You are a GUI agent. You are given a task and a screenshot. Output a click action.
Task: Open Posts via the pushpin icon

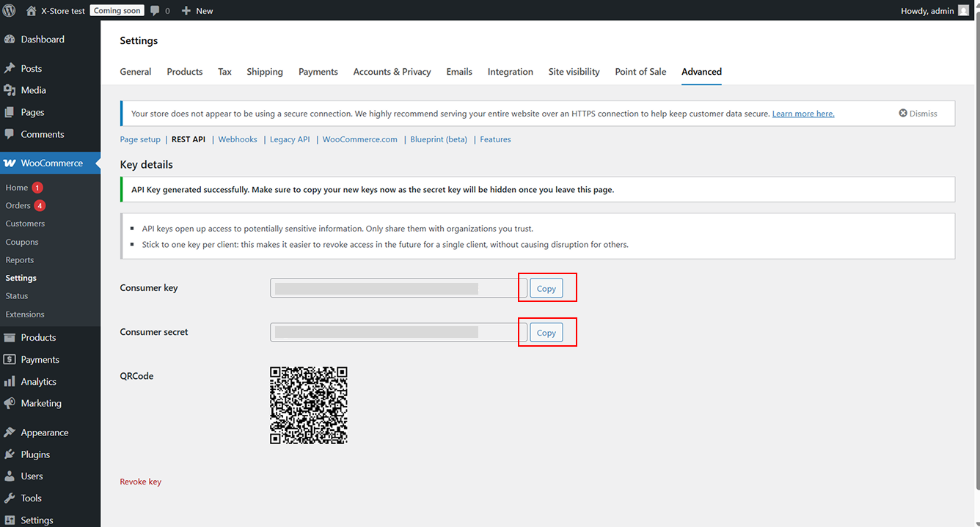click(10, 68)
